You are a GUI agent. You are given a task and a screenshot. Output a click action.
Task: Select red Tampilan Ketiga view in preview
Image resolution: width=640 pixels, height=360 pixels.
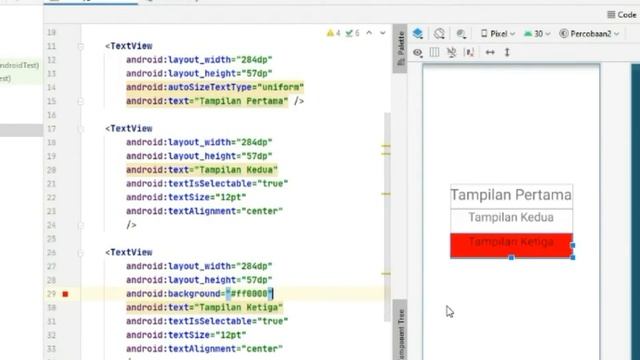pyautogui.click(x=511, y=245)
